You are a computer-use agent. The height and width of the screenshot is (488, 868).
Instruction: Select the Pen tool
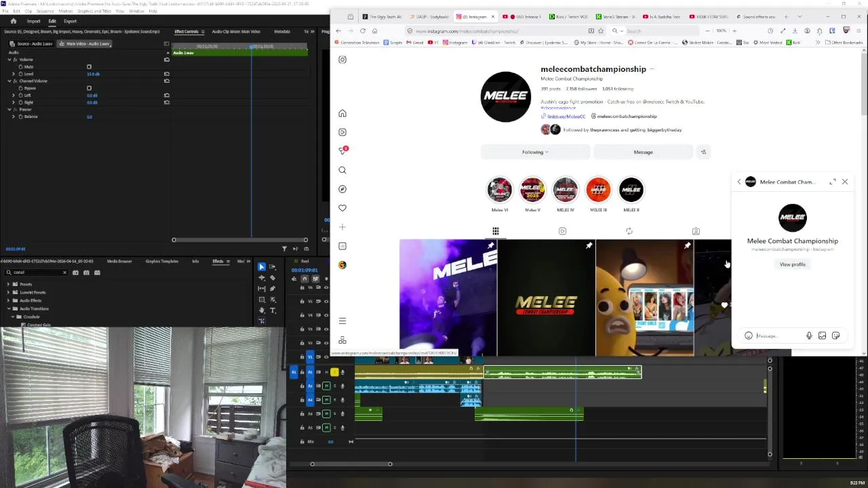[273, 289]
